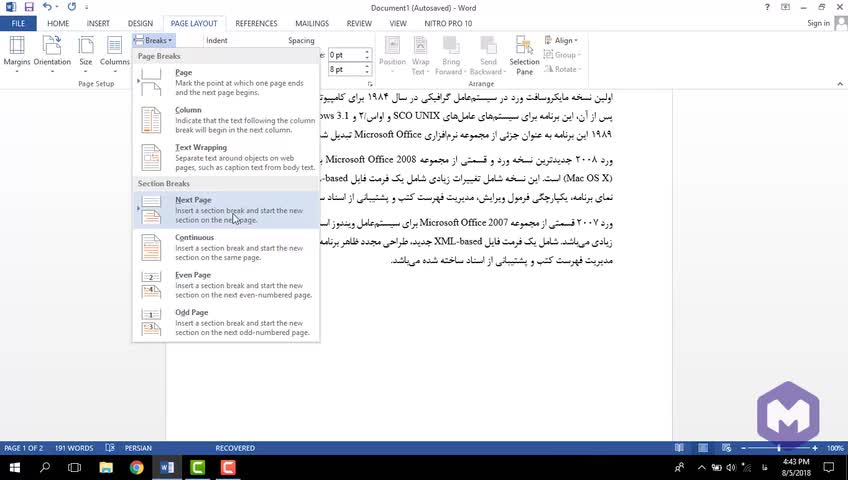Click the zoom slider handle
This screenshot has width=848, height=480.
[x=779, y=448]
